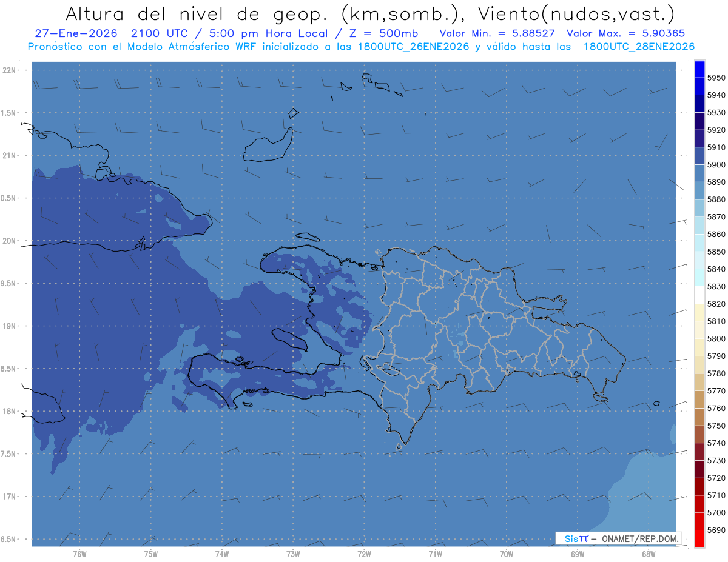Click the '5910' colorbar value
The height and width of the screenshot is (562, 728).
tap(716, 147)
